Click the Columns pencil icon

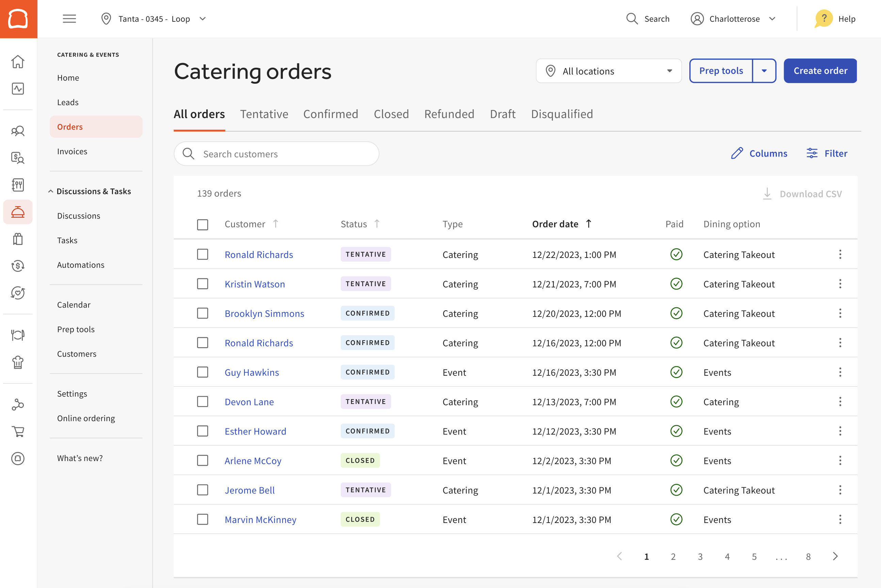tap(737, 153)
